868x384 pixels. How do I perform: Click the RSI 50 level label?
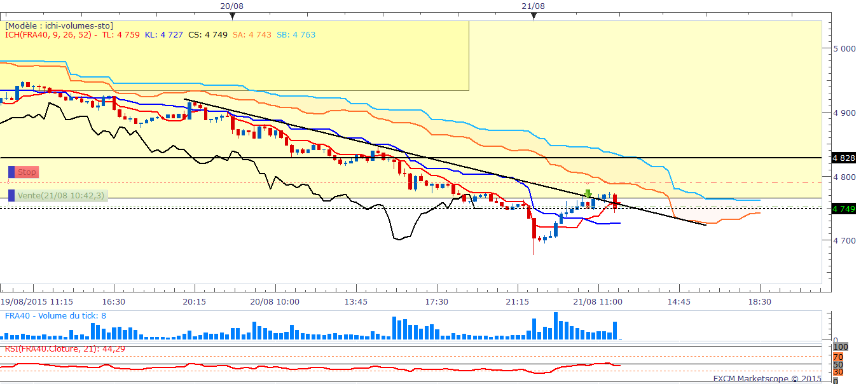click(838, 364)
